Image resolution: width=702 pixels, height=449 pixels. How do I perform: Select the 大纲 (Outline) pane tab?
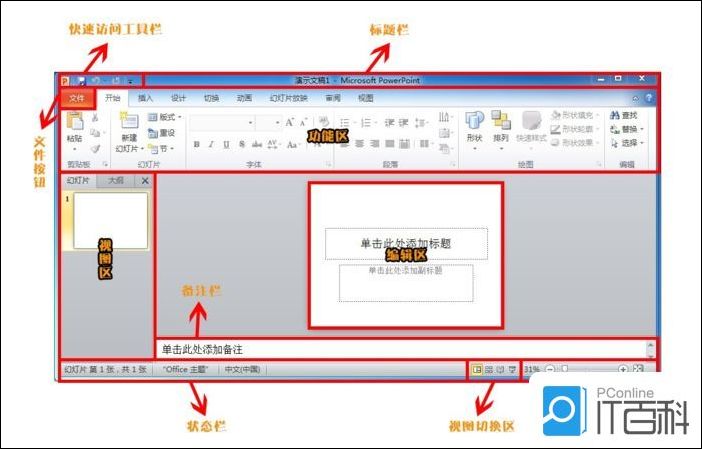pyautogui.click(x=116, y=180)
